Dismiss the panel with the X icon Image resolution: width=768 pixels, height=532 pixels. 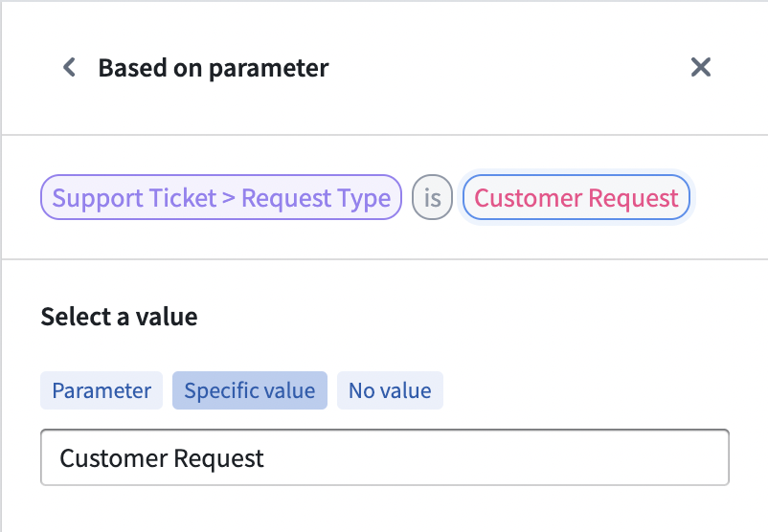coord(700,67)
